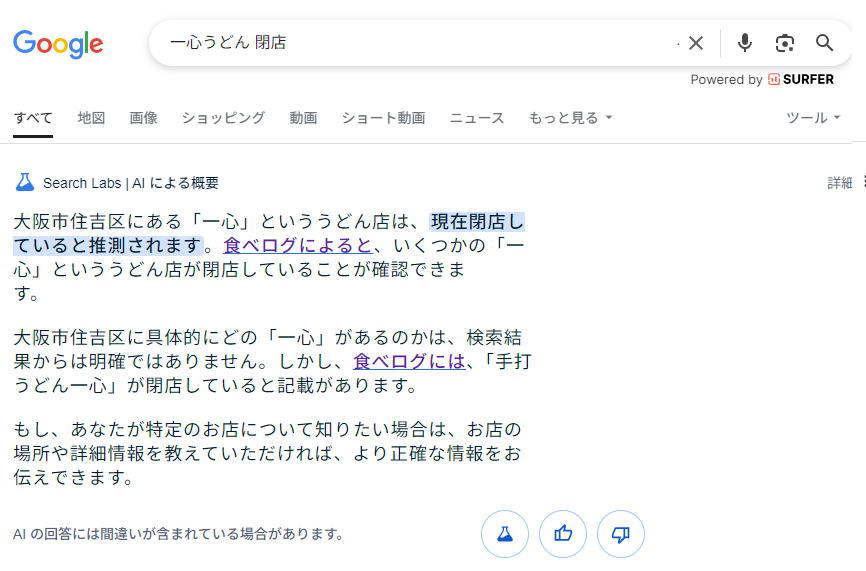Open the 食べログには link
866x571 pixels.
tap(409, 362)
